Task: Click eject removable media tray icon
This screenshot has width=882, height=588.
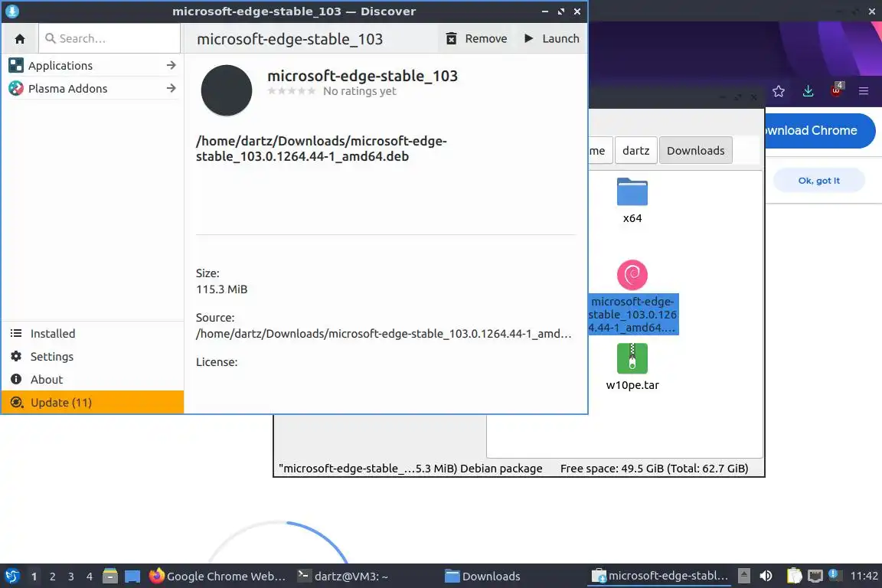Action: click(x=743, y=577)
